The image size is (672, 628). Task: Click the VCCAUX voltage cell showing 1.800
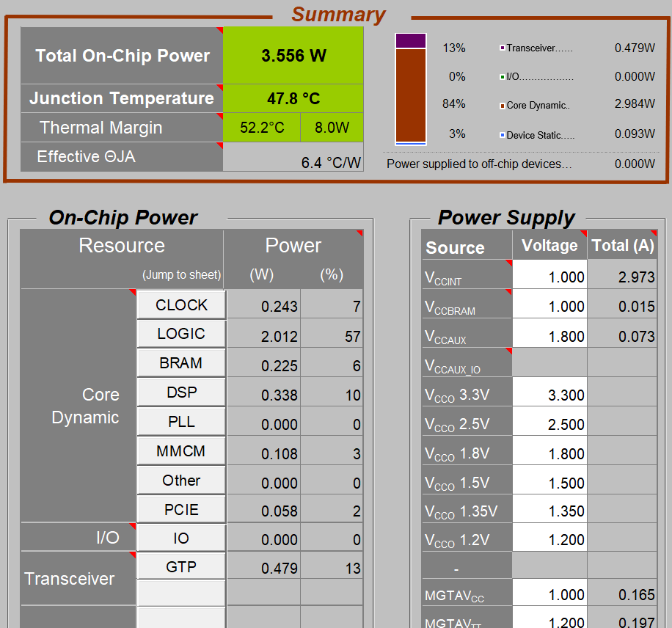549,336
